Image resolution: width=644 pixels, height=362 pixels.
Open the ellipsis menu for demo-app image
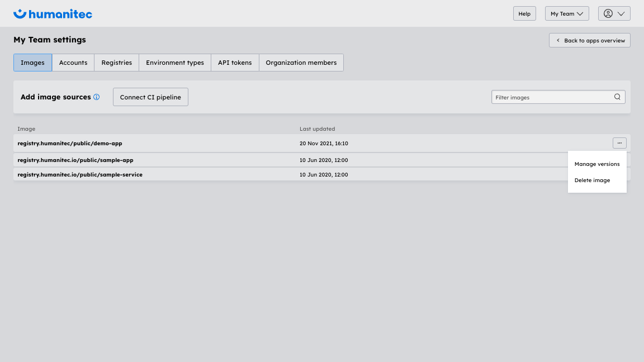pos(619,143)
